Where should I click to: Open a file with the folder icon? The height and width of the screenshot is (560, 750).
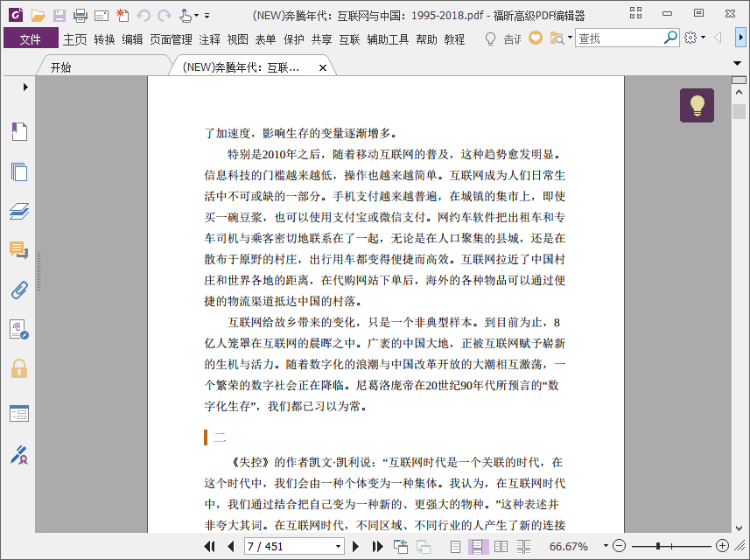pyautogui.click(x=38, y=16)
